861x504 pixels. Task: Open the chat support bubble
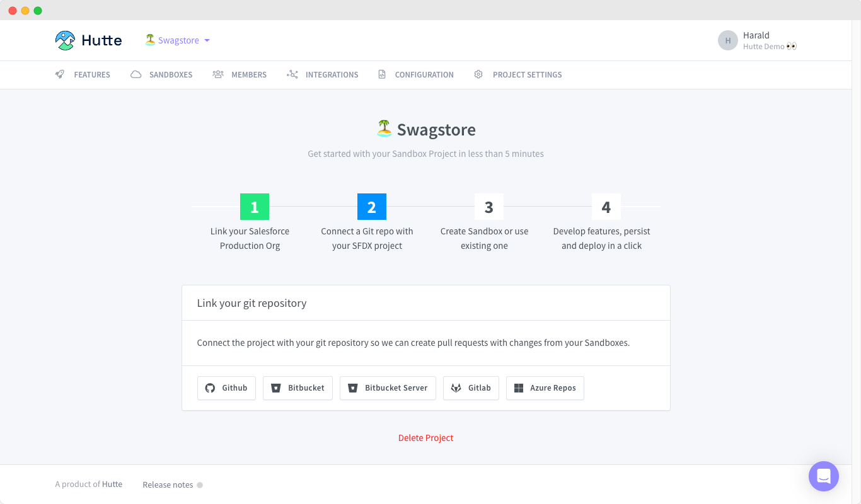(824, 476)
